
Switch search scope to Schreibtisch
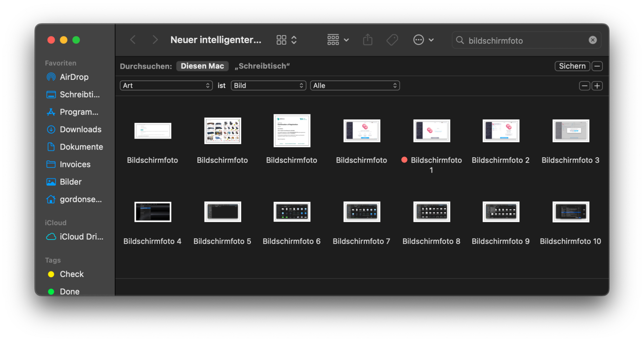pos(262,66)
